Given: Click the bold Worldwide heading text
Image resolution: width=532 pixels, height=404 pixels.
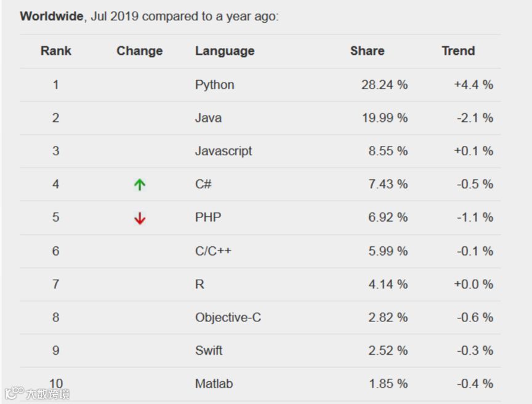Looking at the screenshot, I should [x=51, y=17].
